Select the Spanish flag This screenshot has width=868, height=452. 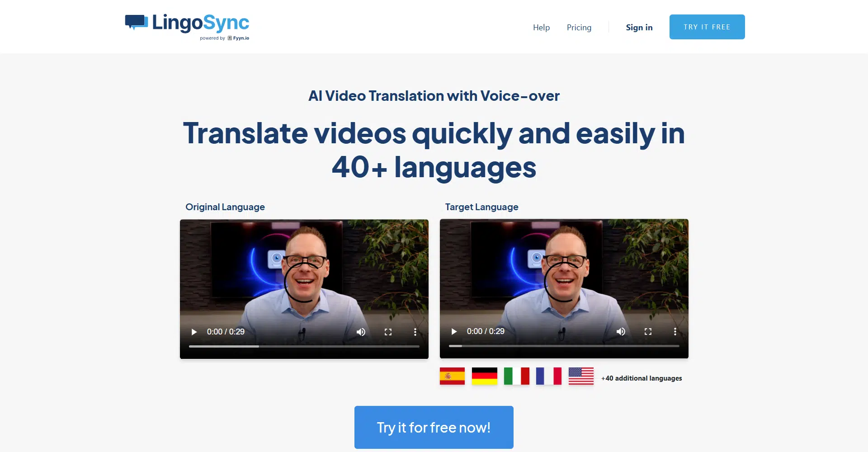tap(452, 376)
